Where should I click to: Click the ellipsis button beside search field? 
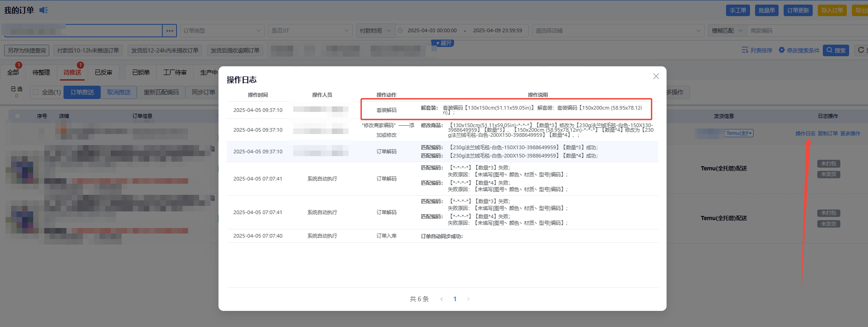tap(170, 31)
